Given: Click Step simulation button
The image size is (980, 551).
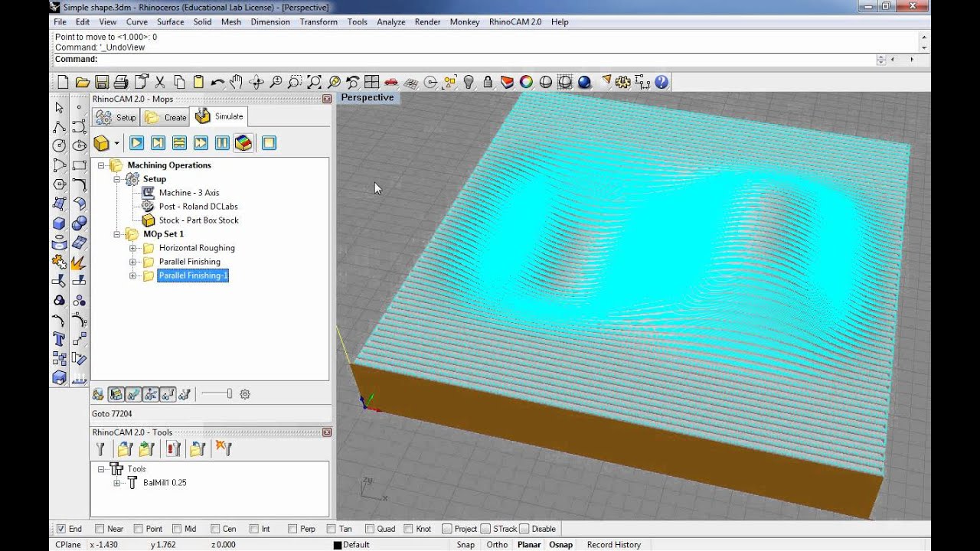Looking at the screenshot, I should click(x=158, y=143).
